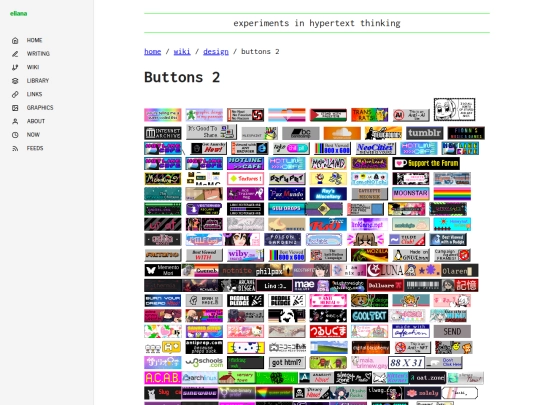
Task: Click the pencil icon beside Writing
Action: pyautogui.click(x=15, y=54)
